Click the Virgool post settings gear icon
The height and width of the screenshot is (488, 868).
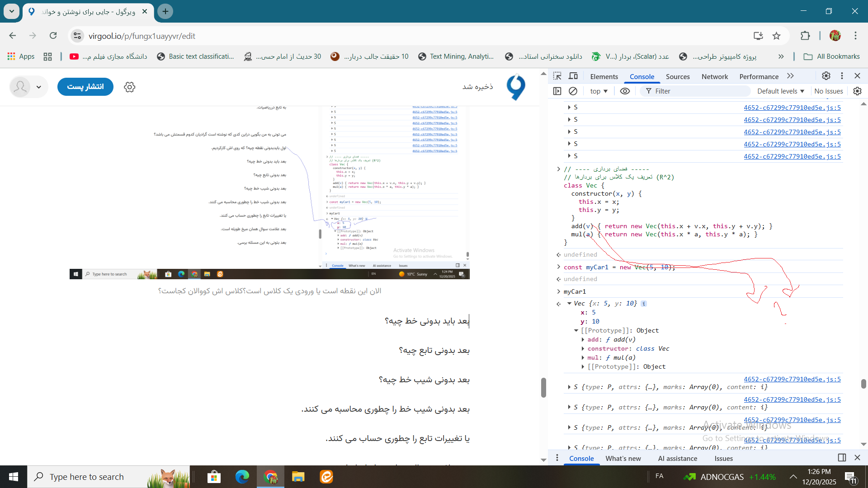pyautogui.click(x=130, y=87)
